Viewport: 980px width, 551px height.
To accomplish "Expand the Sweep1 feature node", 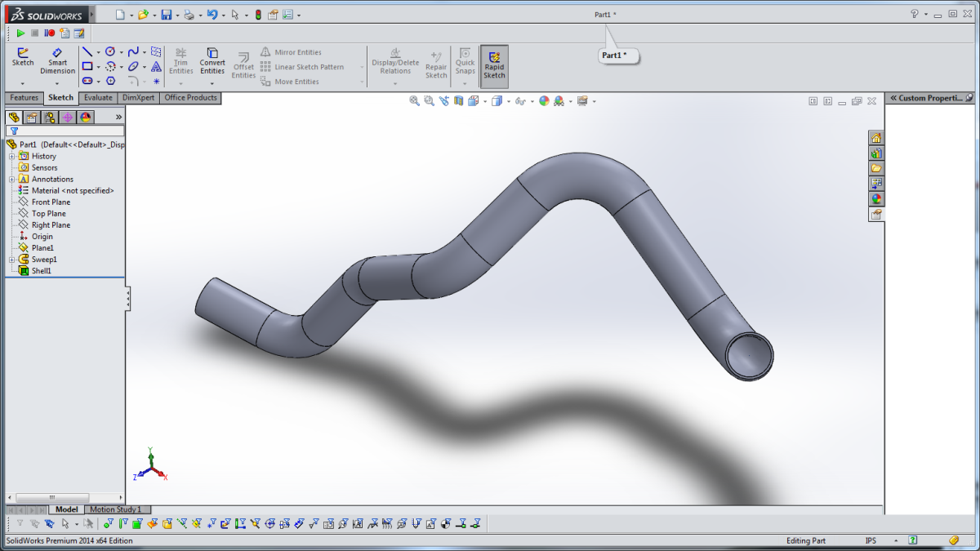I will 11,260.
